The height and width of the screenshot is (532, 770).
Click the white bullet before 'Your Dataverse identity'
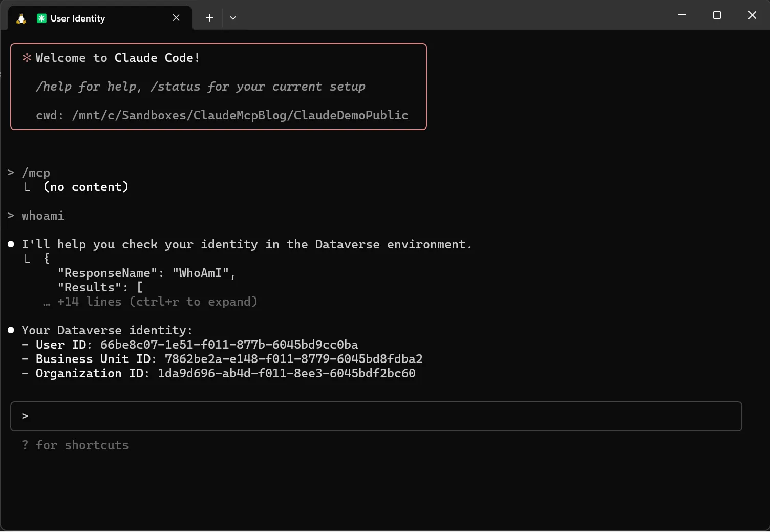pos(11,330)
